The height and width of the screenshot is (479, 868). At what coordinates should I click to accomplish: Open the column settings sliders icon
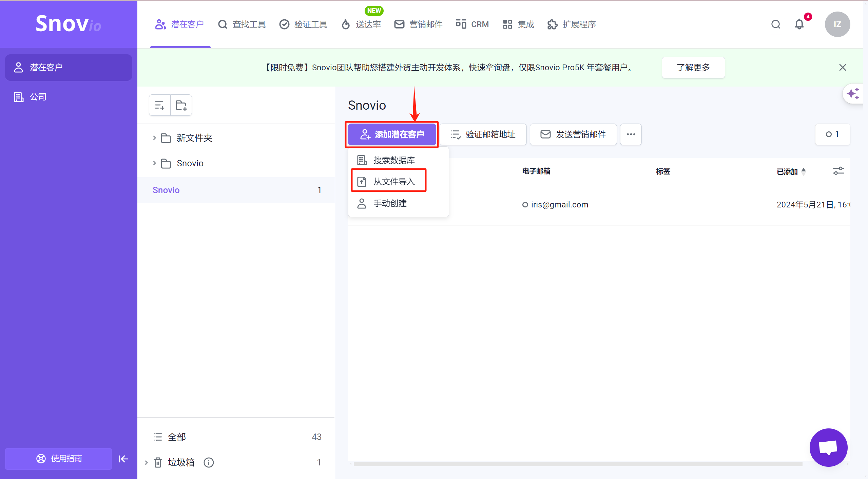[838, 171]
